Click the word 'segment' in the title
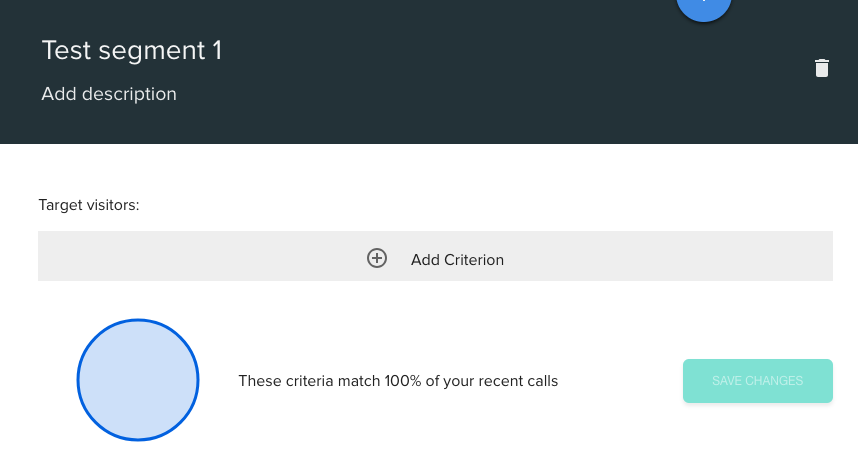 (x=152, y=52)
